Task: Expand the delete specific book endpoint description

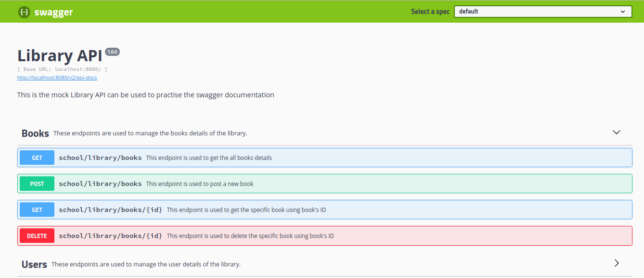Action: pyautogui.click(x=250, y=236)
